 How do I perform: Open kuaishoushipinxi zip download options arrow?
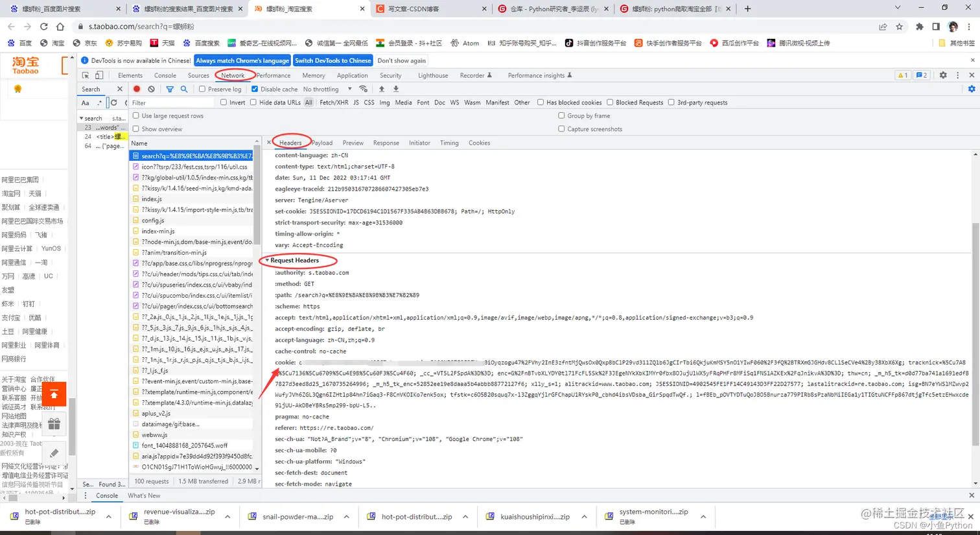(584, 517)
